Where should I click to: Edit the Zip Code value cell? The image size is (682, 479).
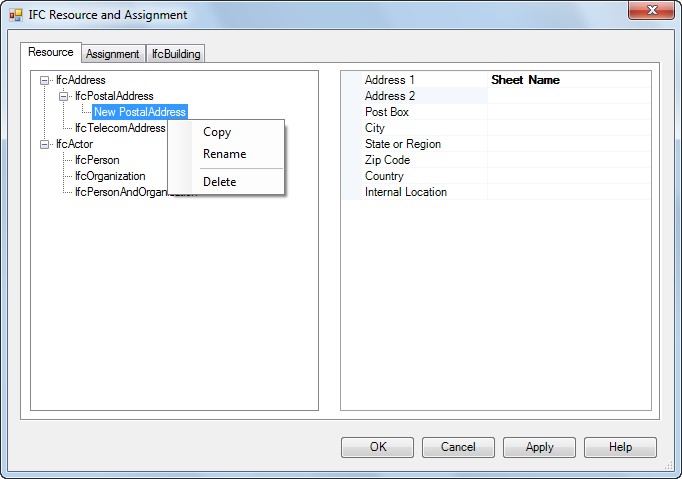(569, 160)
